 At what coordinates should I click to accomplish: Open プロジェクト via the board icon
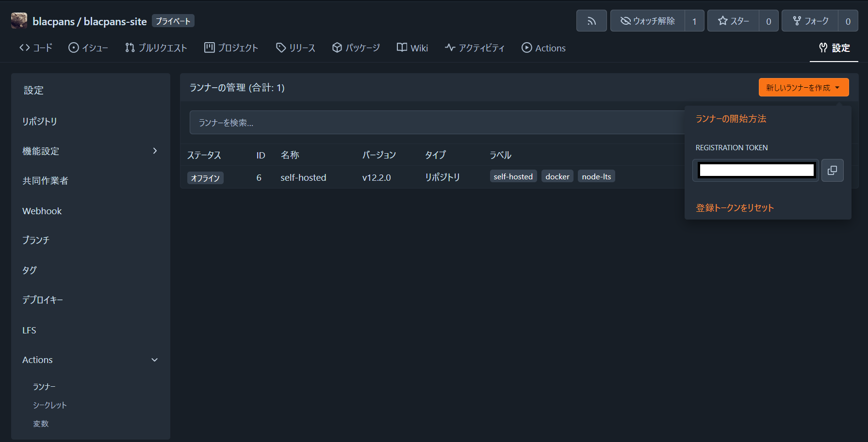pyautogui.click(x=209, y=47)
